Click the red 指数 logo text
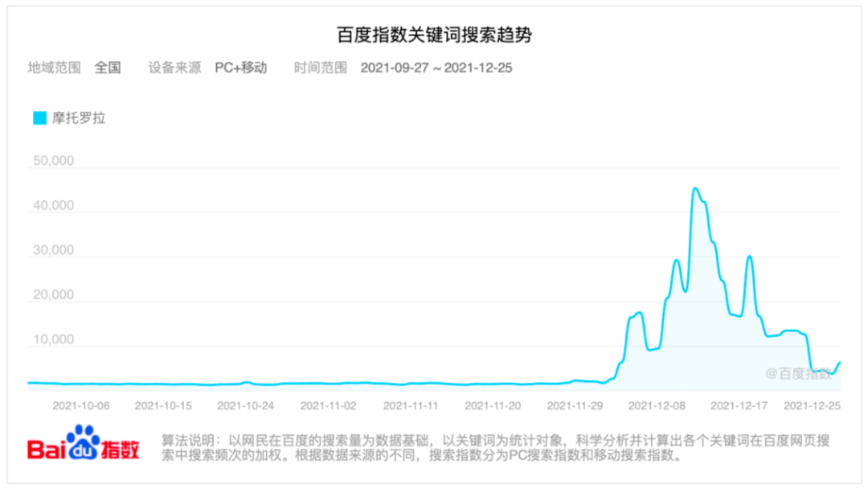This screenshot has height=489, width=868. coord(120,449)
